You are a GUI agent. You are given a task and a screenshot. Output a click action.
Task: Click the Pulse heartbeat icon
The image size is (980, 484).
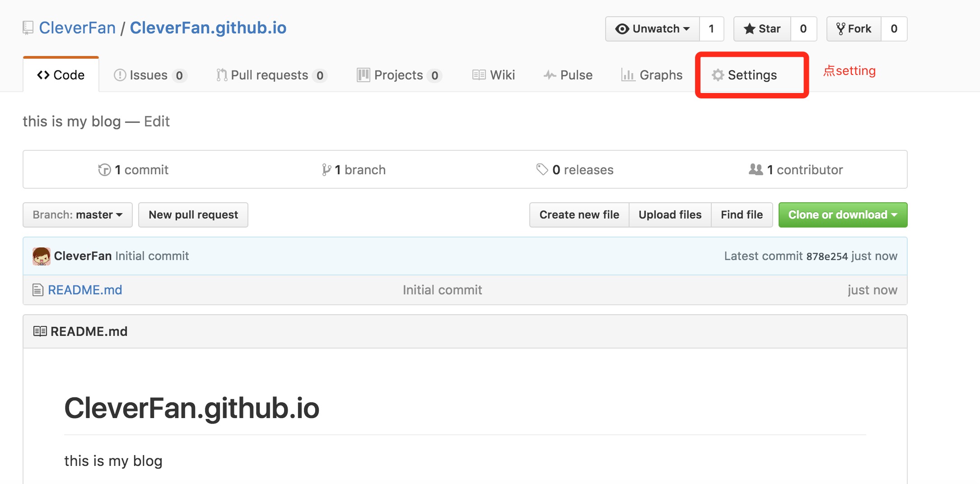pyautogui.click(x=550, y=75)
